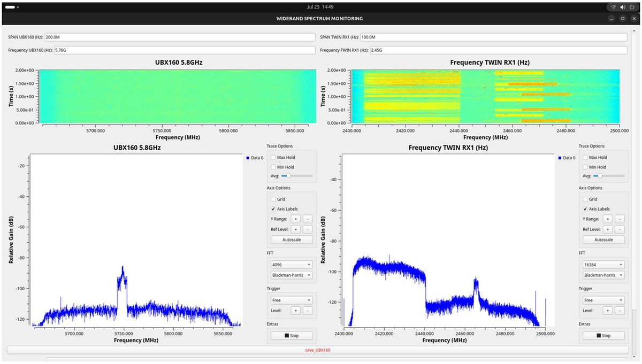Enable Max Hold for the TWIN RX1 trace

tap(586, 158)
